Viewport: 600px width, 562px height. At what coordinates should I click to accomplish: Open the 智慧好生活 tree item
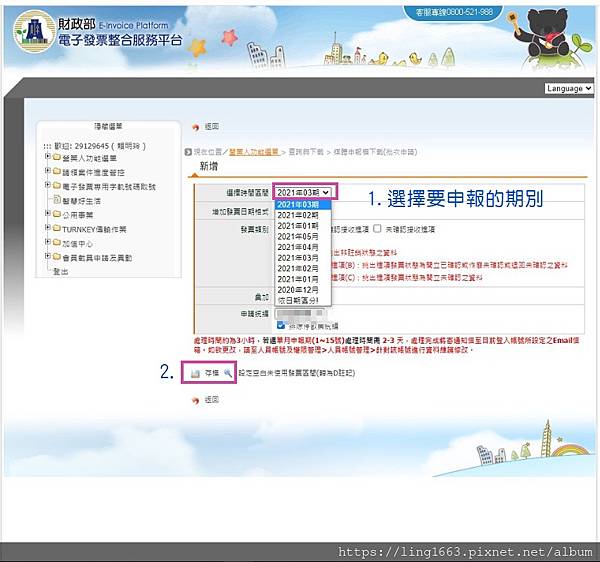(x=82, y=201)
